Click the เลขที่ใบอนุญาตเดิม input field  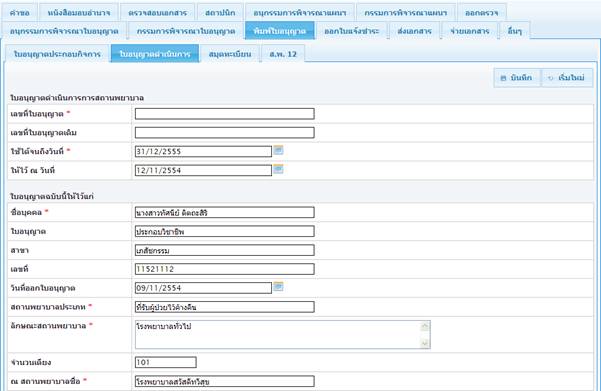point(225,133)
